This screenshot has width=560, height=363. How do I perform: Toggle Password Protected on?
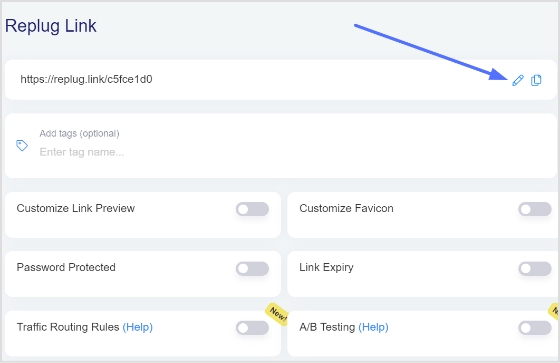[252, 269]
